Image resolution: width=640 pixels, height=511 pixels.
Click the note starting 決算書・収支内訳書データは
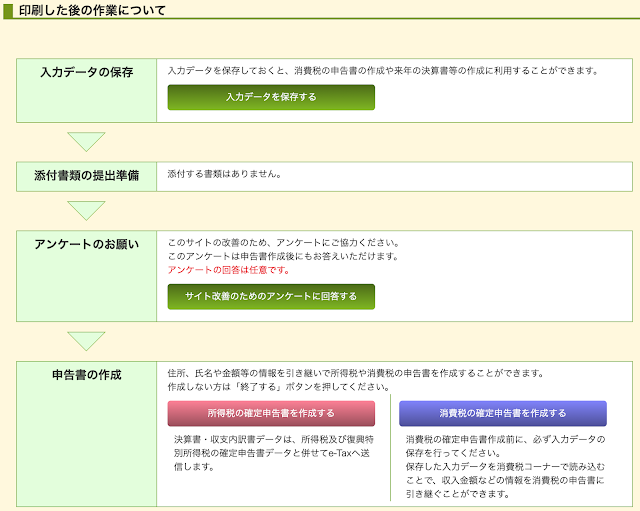pos(273,453)
